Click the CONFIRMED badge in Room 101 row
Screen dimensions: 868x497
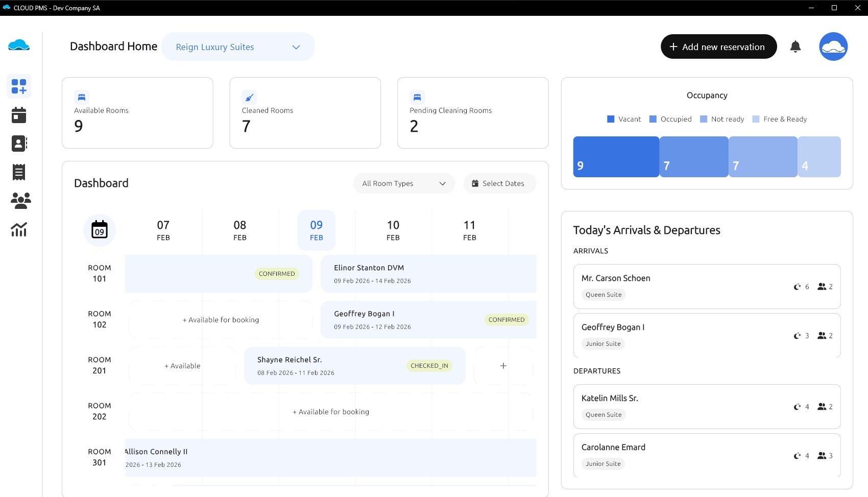(277, 274)
